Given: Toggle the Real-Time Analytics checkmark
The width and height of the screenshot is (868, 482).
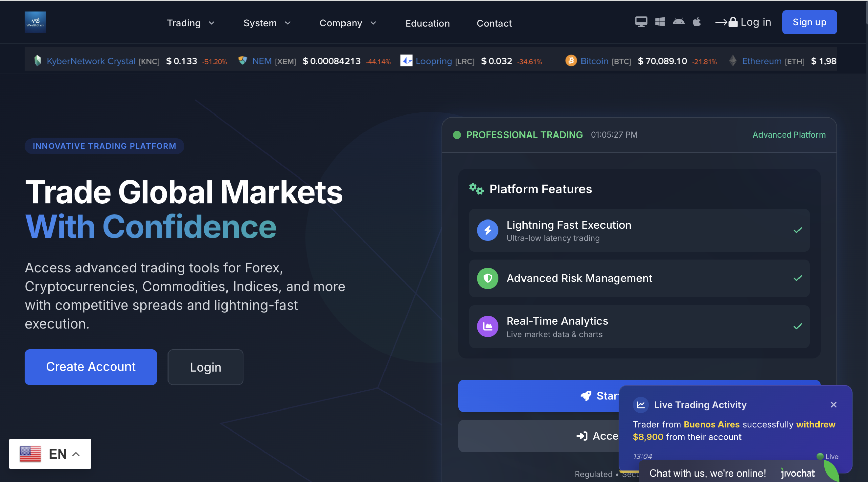Looking at the screenshot, I should tap(798, 326).
